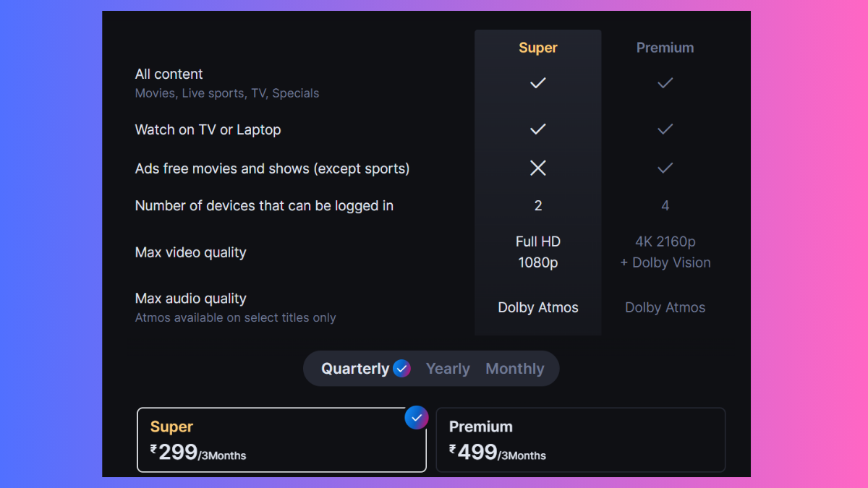The image size is (868, 488).
Task: Choose the Super ₹299 plan card
Action: click(281, 440)
